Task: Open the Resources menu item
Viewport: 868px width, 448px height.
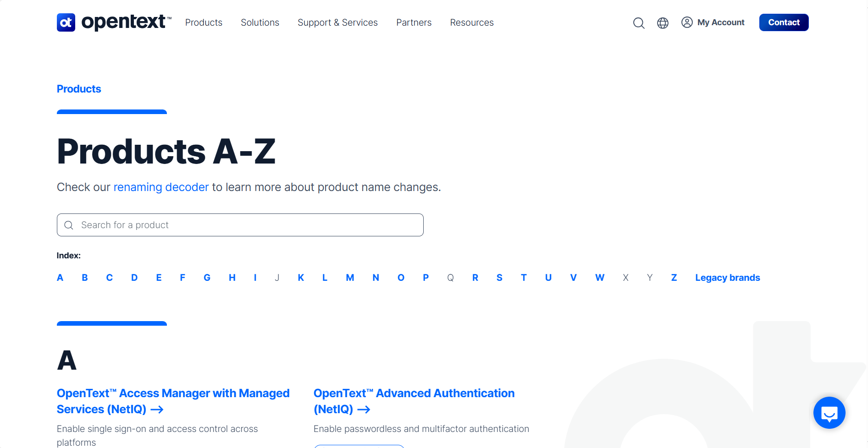Action: (472, 22)
